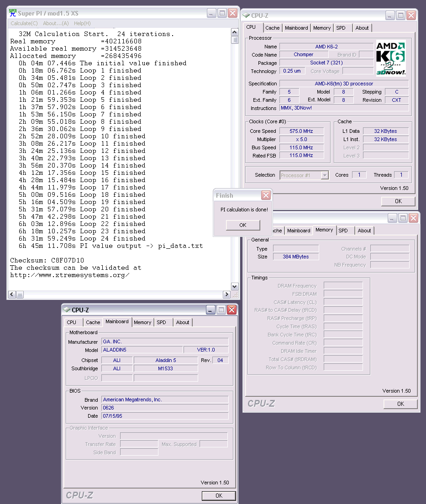426x504 pixels.
Task: Click the Super PI app icon in title bar
Action: (12, 13)
